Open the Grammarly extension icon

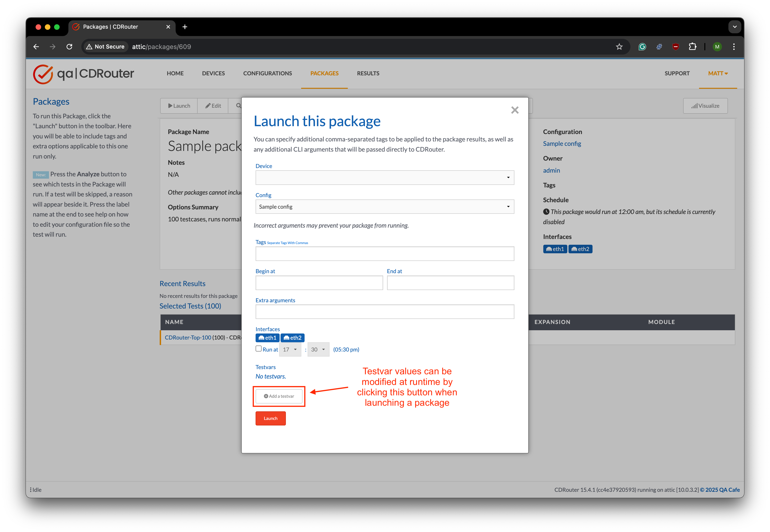pos(642,47)
